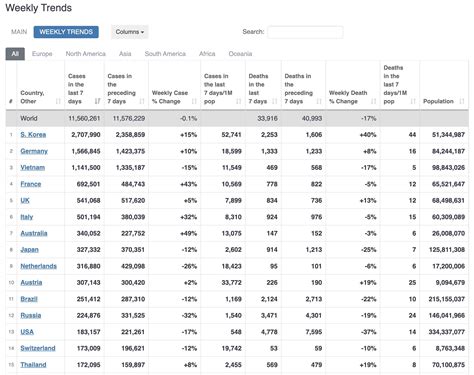Select the World row label
474x375 pixels.
point(29,118)
